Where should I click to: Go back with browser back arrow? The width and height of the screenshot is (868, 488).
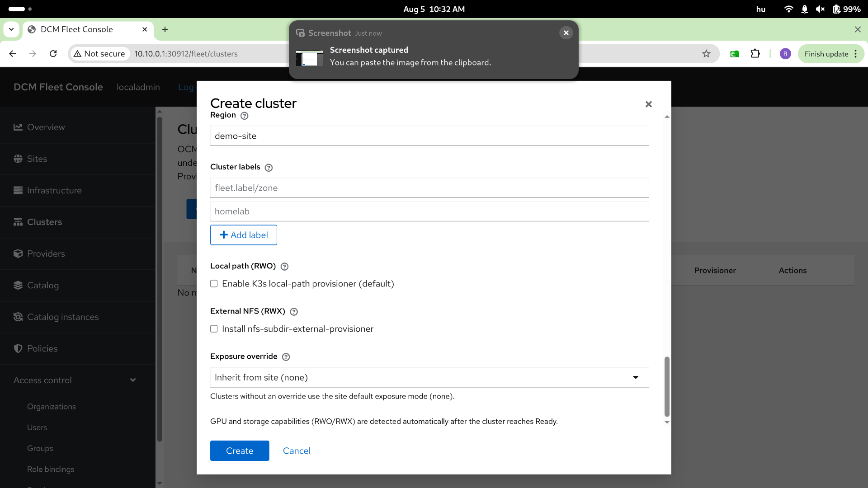[13, 54]
